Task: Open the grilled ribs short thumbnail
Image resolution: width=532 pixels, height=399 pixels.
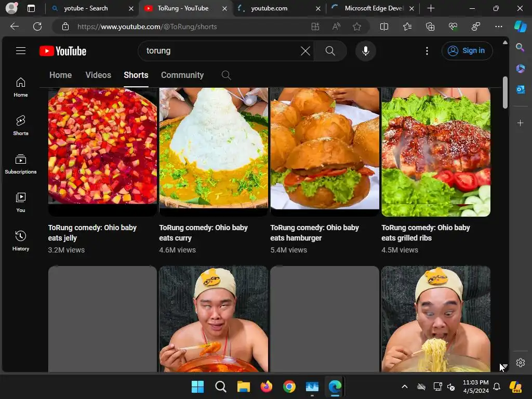Action: pos(436,152)
